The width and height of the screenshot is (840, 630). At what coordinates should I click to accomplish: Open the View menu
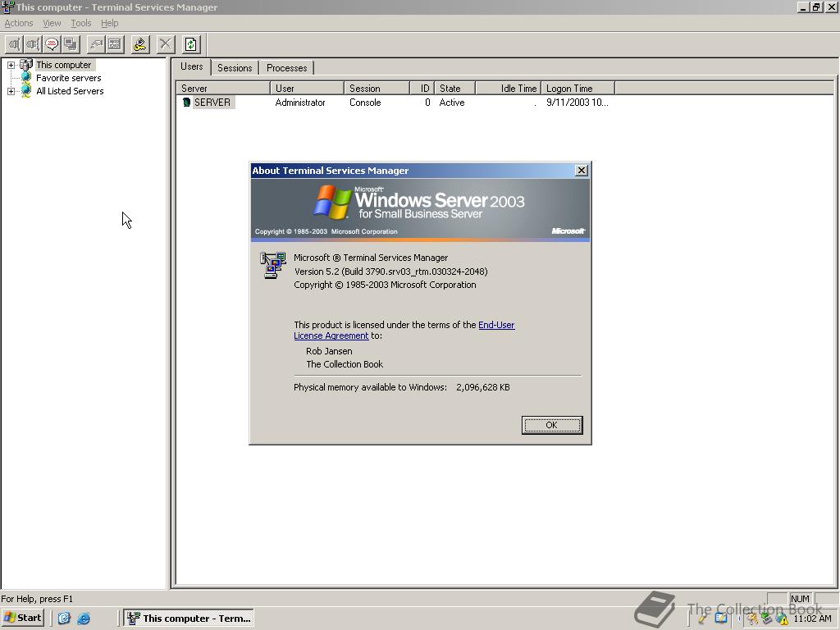(52, 23)
